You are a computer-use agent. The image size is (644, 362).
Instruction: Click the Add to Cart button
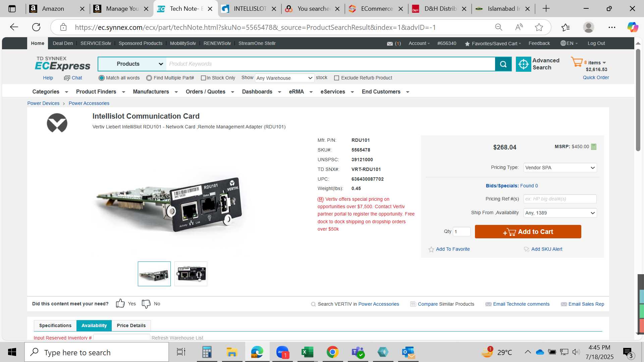point(528,232)
